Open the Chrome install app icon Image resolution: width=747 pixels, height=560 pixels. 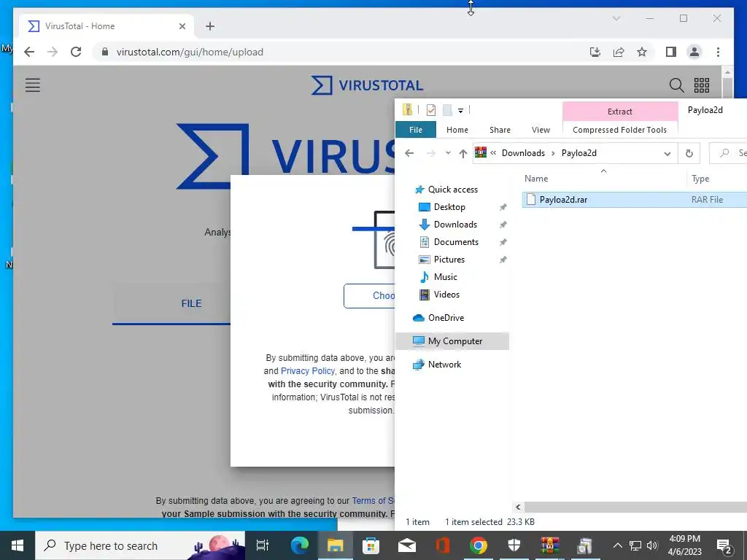point(595,52)
